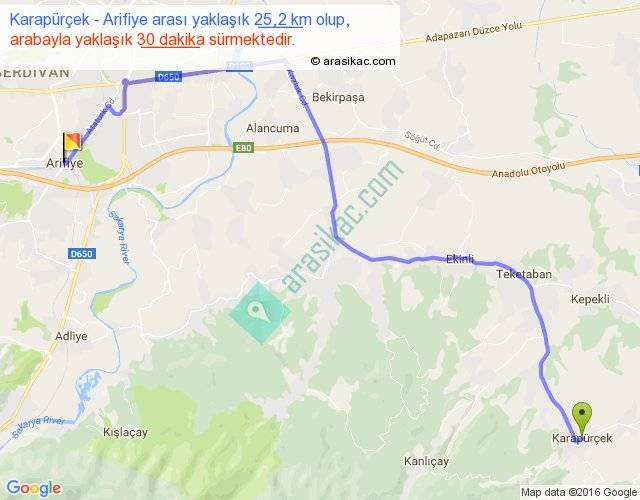Click the underlined 30 dakika duration
Viewport: 640px width, 500px height.
pos(171,40)
